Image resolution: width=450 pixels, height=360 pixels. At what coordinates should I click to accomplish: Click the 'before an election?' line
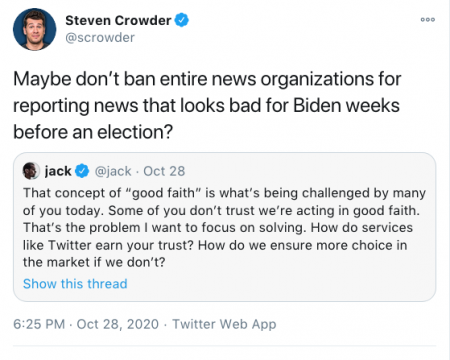93,132
